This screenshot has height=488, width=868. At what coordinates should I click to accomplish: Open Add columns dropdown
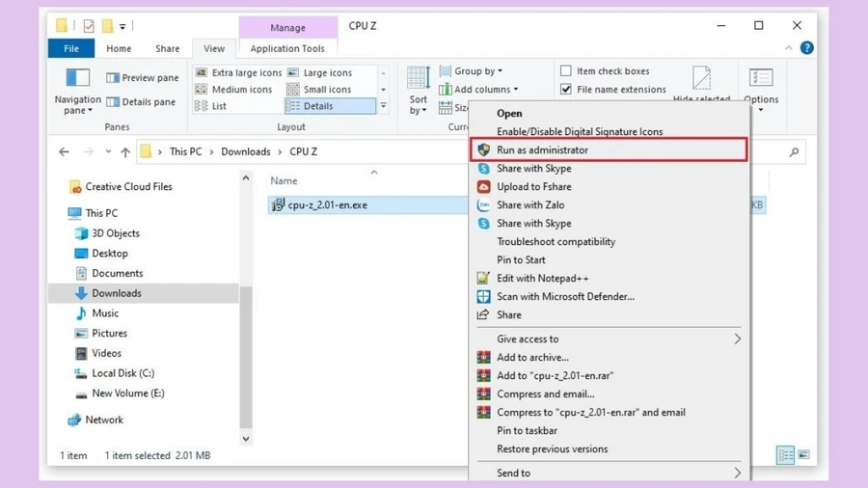(515, 89)
